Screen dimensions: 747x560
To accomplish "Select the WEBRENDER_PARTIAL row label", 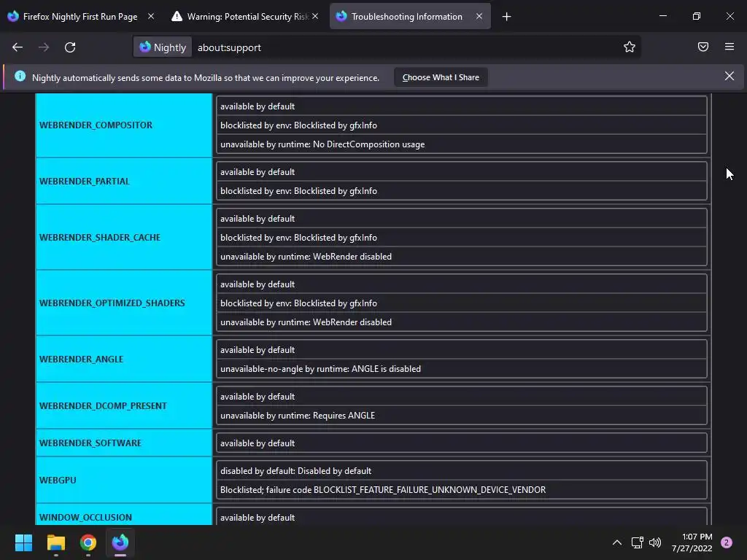I will [85, 182].
